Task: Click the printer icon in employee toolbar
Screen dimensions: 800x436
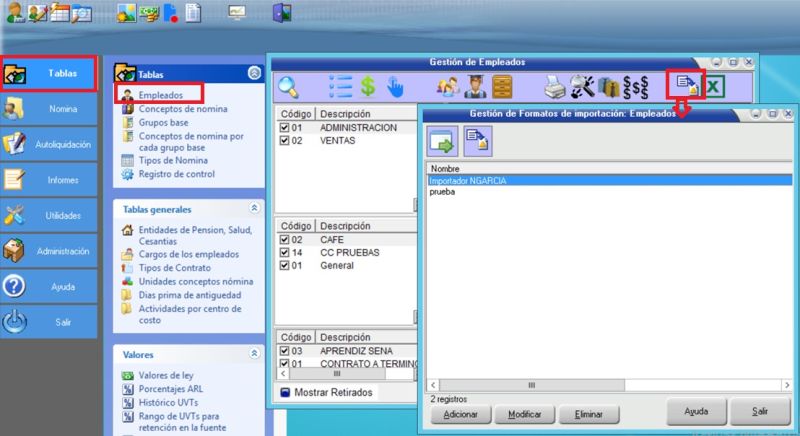Action: click(x=555, y=87)
